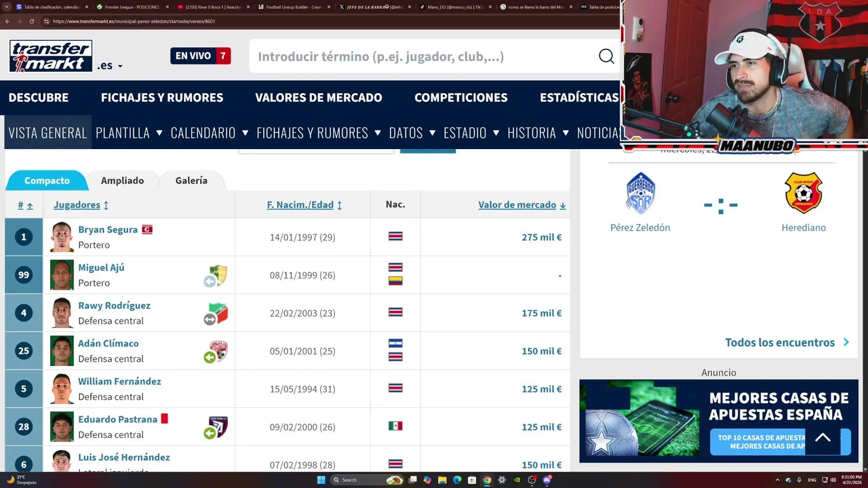Click the captain icon next to Bryan Segura
This screenshot has height=488, width=868.
pyautogui.click(x=147, y=230)
